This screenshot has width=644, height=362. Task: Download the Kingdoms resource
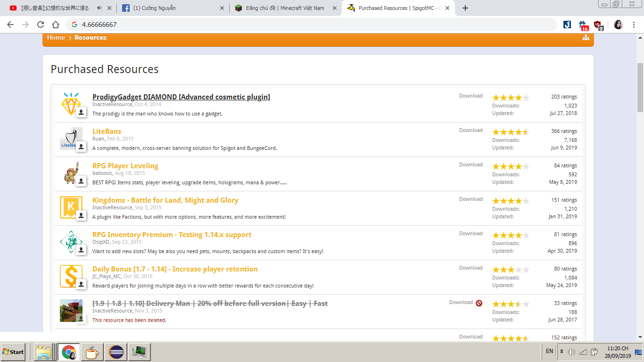point(471,199)
